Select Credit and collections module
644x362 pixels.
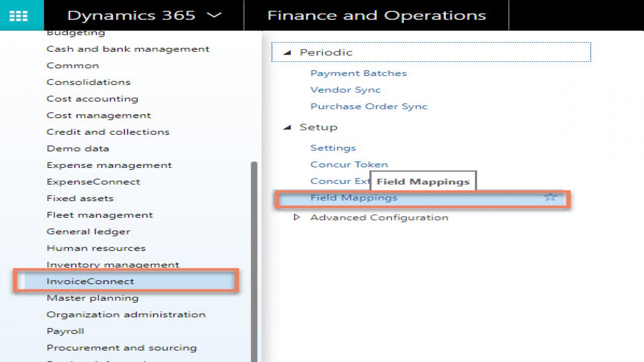click(108, 132)
